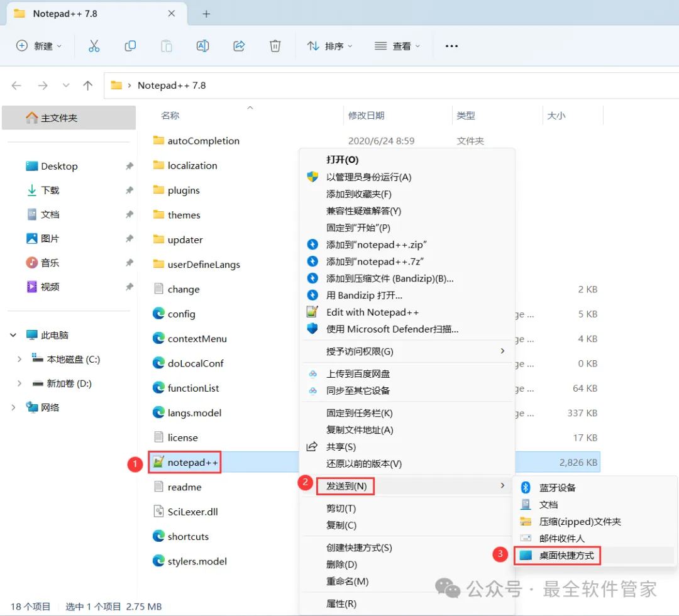
Task: Expand 本地磁盘 (C:) tree node
Action: click(x=19, y=360)
